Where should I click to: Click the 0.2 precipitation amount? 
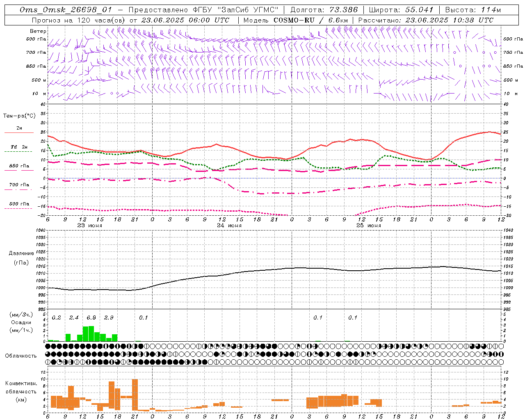(56, 317)
